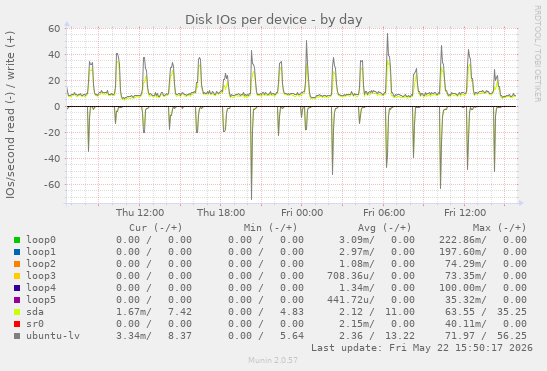
Task: Click the dark blue loop4 legend swatch
Action: [x=17, y=288]
